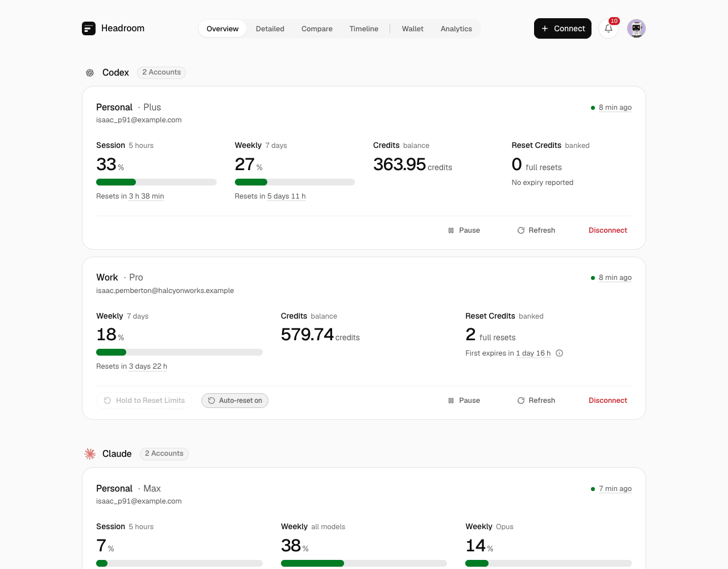Viewport: 728px width, 569px height.
Task: Pause the Codex Personal Plus account
Action: [464, 230]
